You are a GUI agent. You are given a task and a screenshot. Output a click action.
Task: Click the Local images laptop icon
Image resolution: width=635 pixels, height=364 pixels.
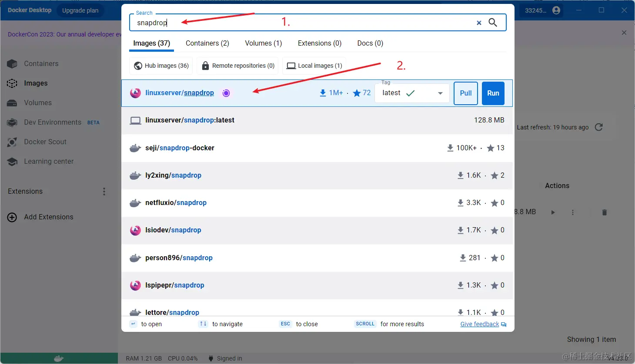[291, 66]
